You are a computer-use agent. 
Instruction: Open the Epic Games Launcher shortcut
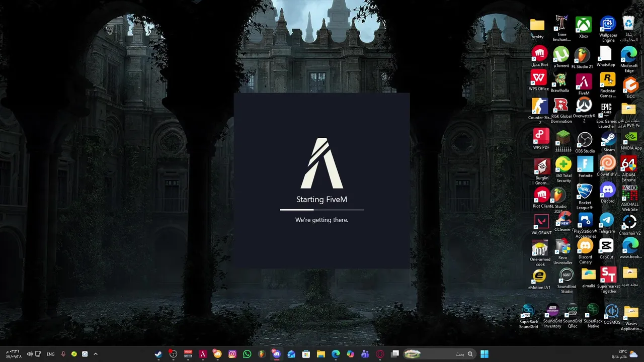(x=606, y=116)
